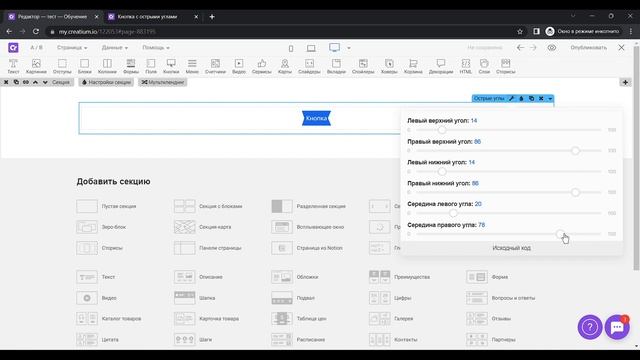
Task: Select the Декорации tool in the toolbar
Action: pos(441,66)
